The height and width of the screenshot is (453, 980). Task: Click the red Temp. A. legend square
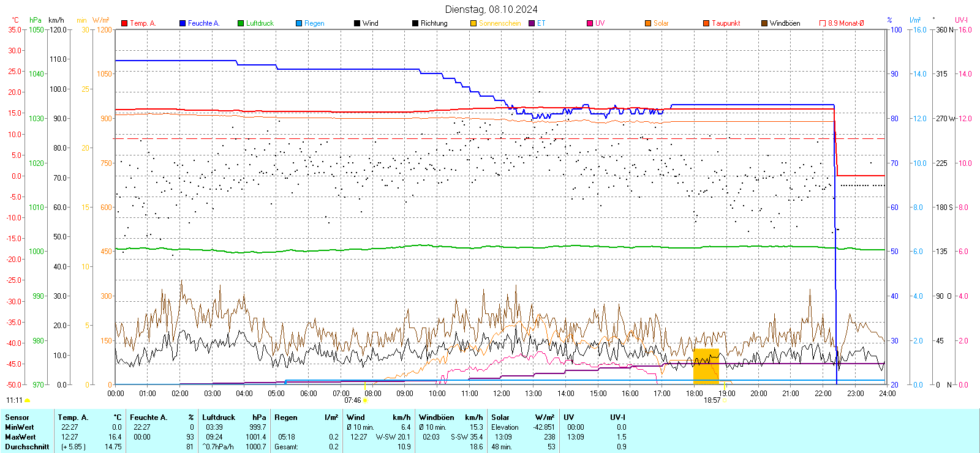124,23
